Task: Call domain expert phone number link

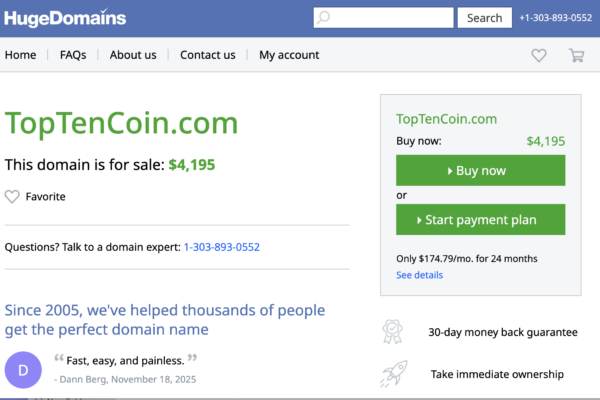Action: tap(236, 247)
